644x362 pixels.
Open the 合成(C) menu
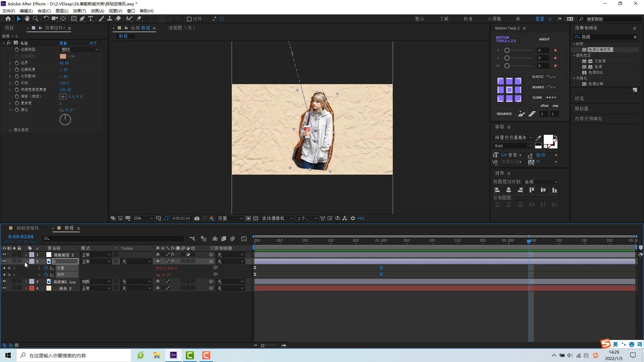point(44,11)
